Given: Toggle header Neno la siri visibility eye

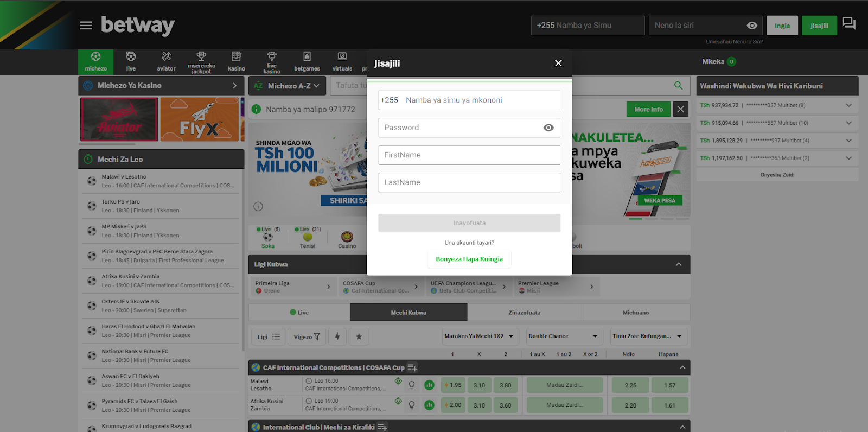Looking at the screenshot, I should pyautogui.click(x=752, y=26).
